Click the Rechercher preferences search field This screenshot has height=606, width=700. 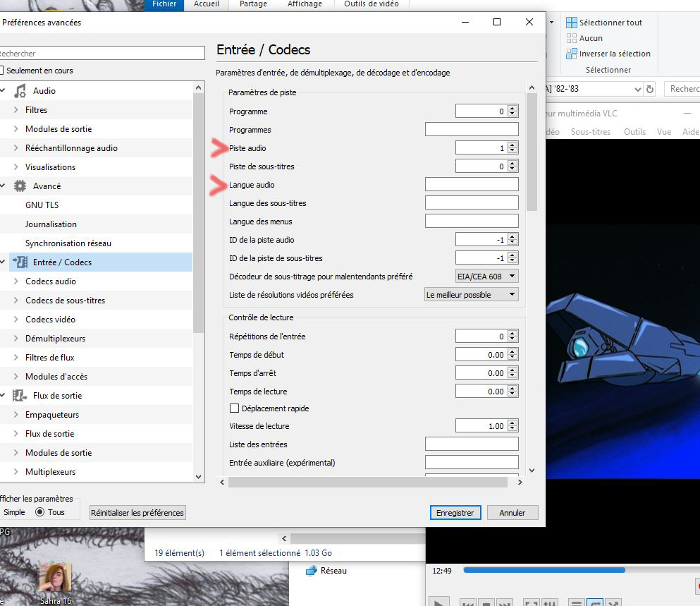[102, 53]
